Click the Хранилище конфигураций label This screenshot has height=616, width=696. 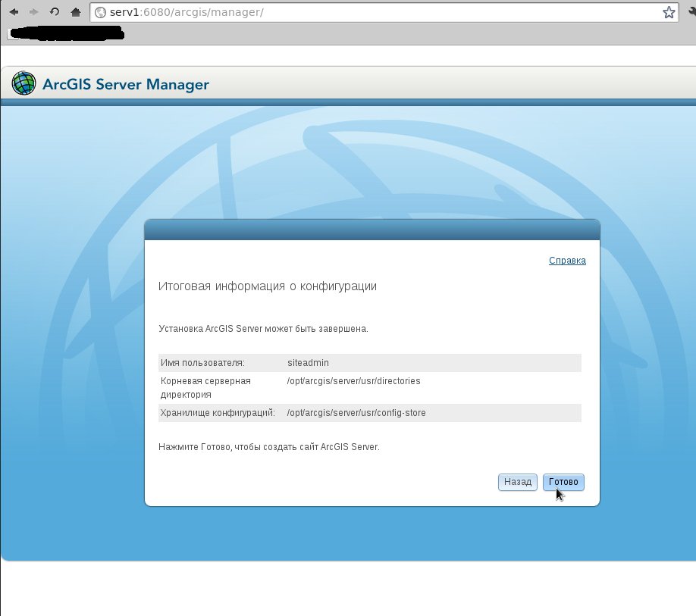pyautogui.click(x=218, y=413)
